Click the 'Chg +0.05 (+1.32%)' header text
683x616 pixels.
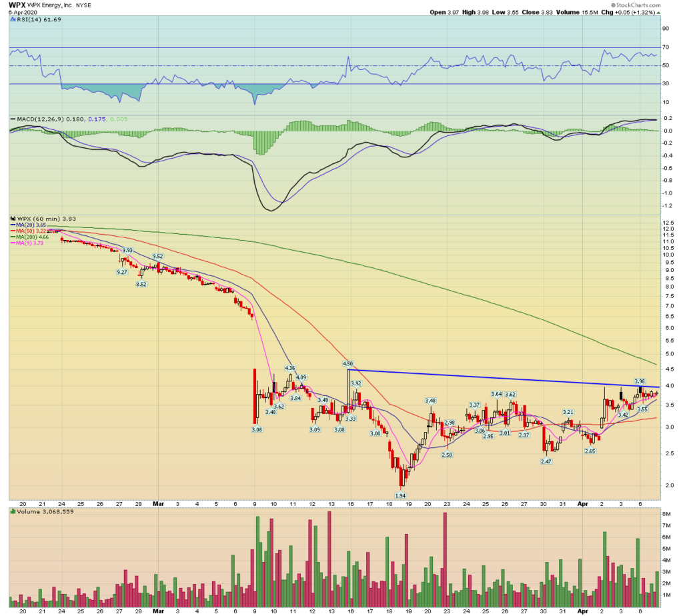point(628,12)
